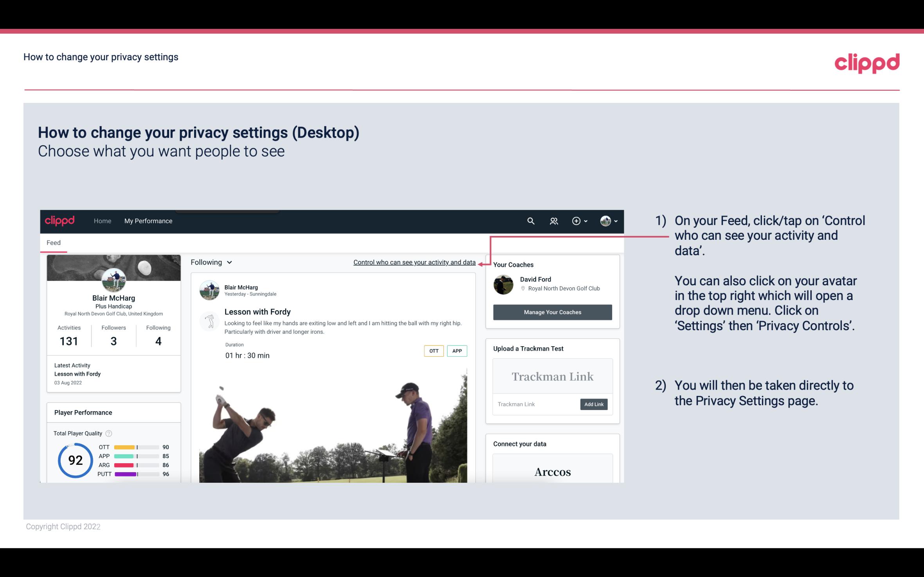Toggle the Feed view panel

coord(53,243)
